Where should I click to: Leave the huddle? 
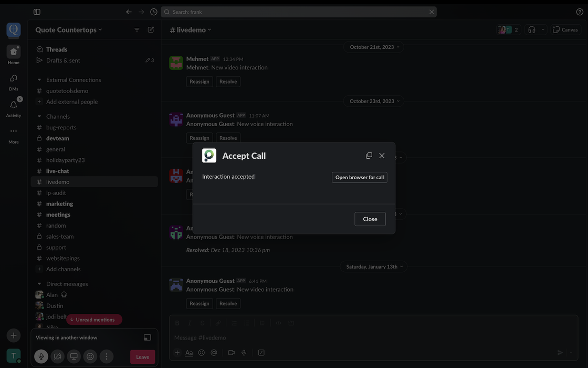tap(142, 357)
